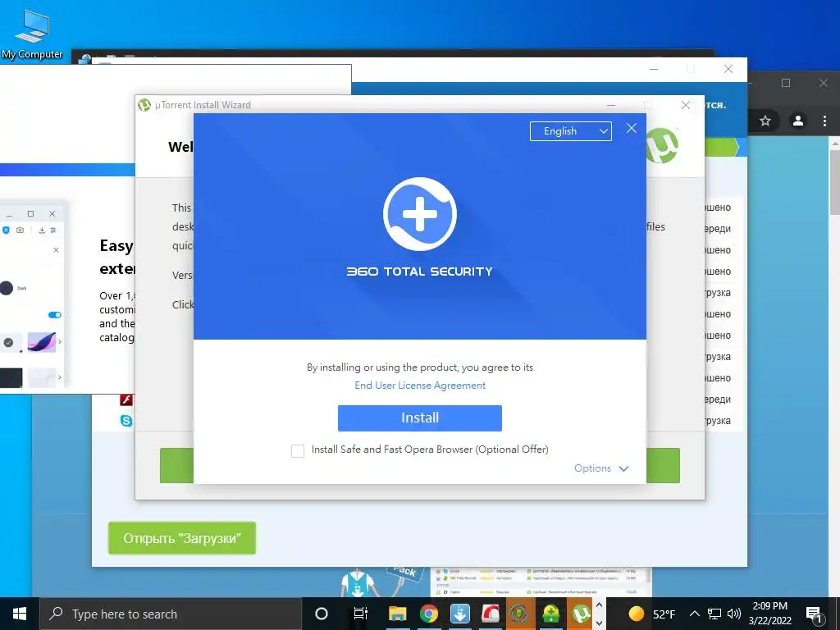Open Cortana circle icon on taskbar
This screenshot has height=630, width=840.
click(x=322, y=614)
